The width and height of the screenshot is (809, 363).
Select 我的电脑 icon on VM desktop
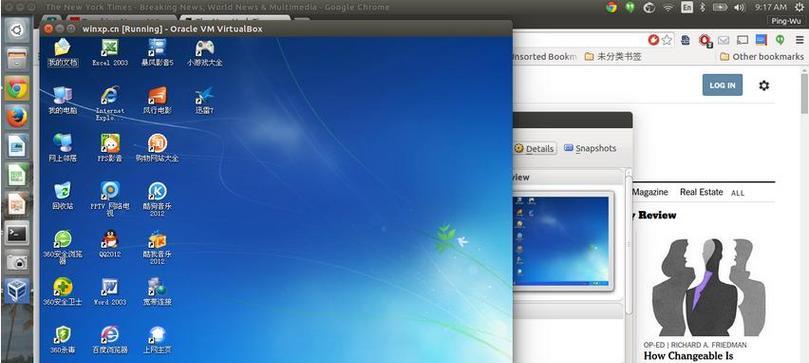[62, 100]
